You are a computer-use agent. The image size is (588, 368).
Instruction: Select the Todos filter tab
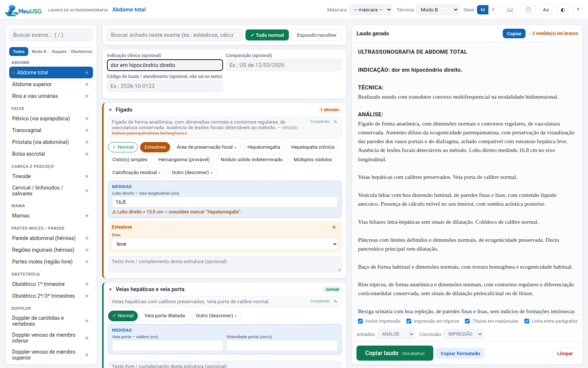[19, 52]
